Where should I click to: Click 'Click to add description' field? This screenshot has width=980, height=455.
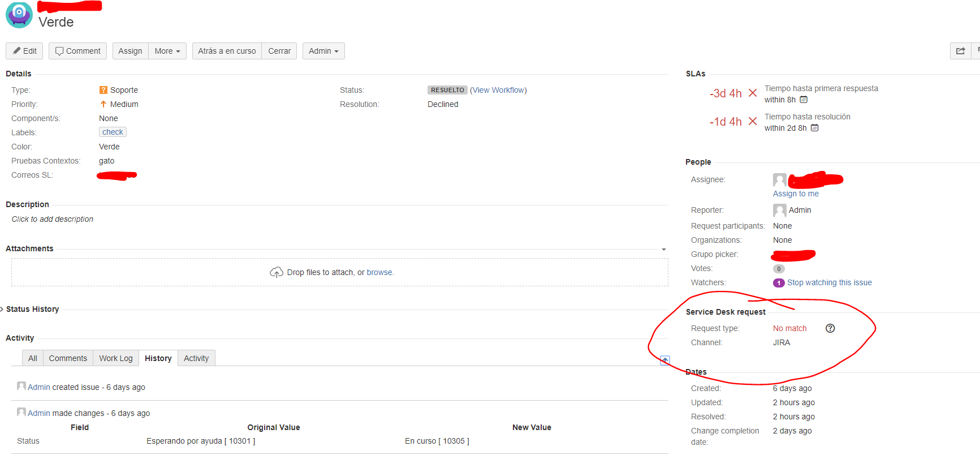pos(53,219)
